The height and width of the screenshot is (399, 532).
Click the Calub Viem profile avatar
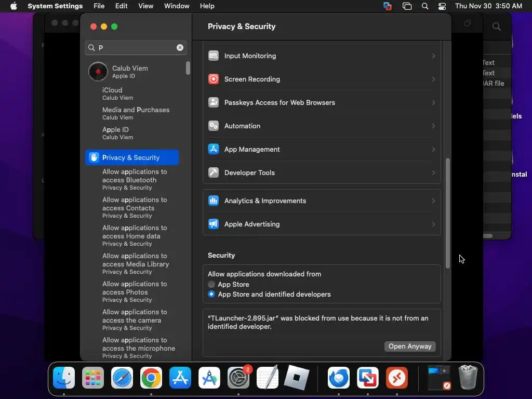pos(98,72)
